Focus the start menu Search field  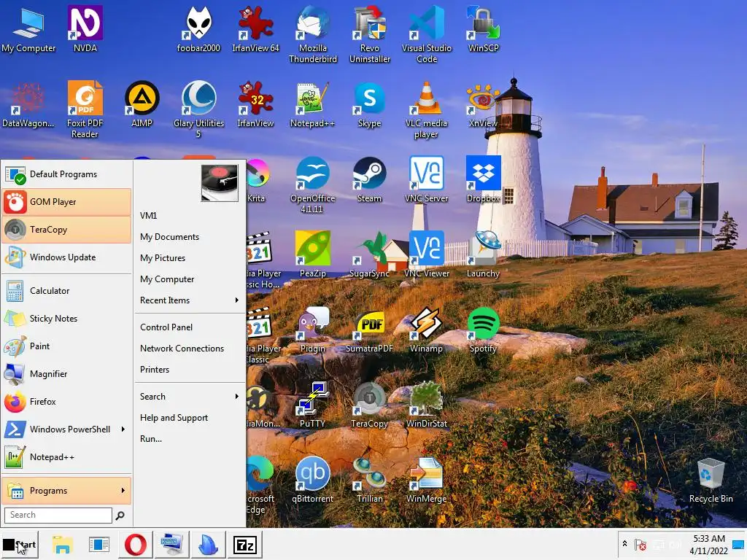pyautogui.click(x=58, y=515)
